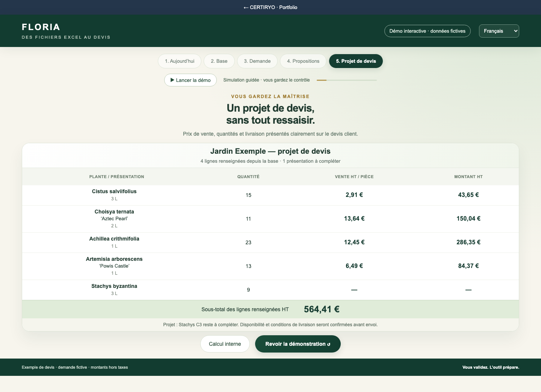
Task: Replay with Revoir la démonstration button
Action: [x=298, y=344]
